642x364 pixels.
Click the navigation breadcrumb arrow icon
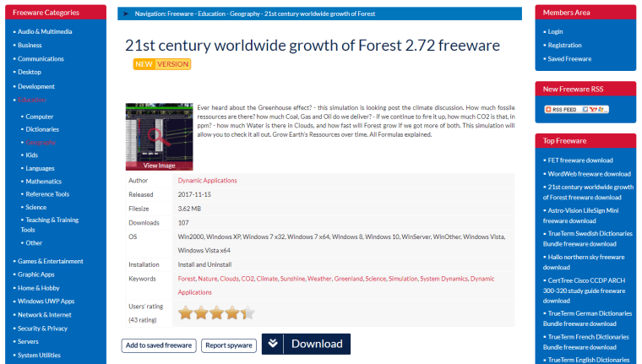click(x=126, y=14)
